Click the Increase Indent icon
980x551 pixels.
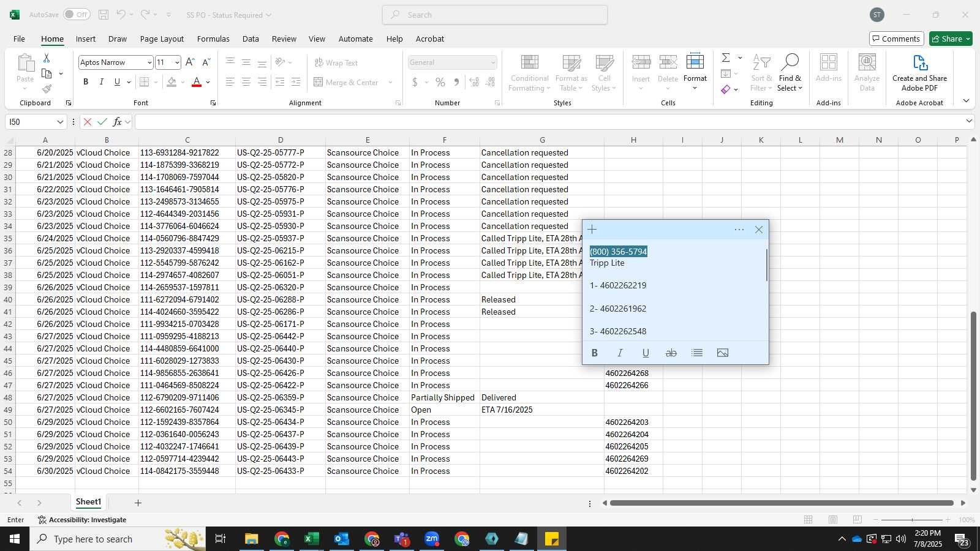[296, 82]
